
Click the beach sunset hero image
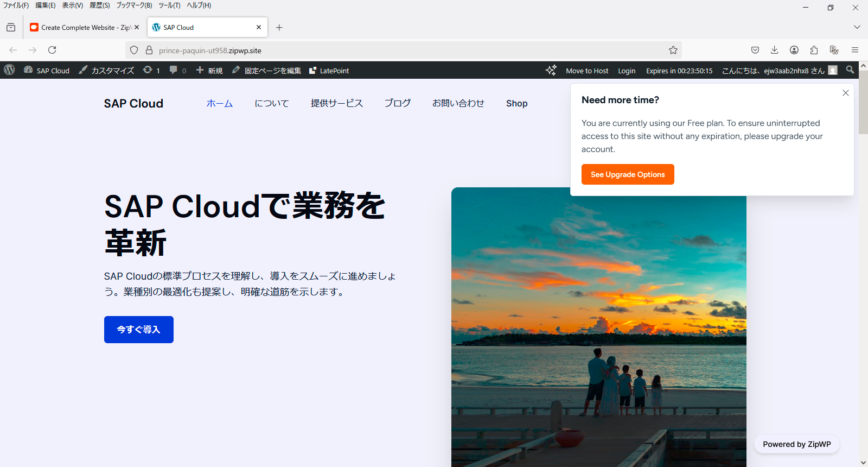click(x=599, y=327)
